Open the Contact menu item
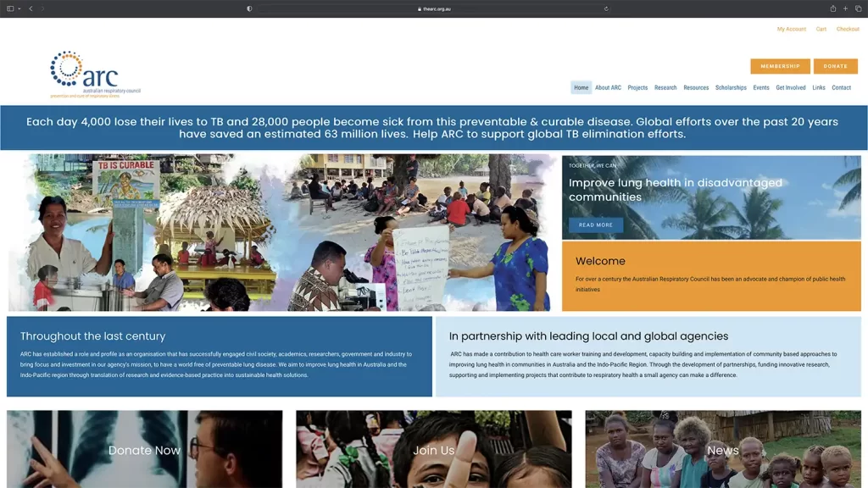 click(x=841, y=87)
